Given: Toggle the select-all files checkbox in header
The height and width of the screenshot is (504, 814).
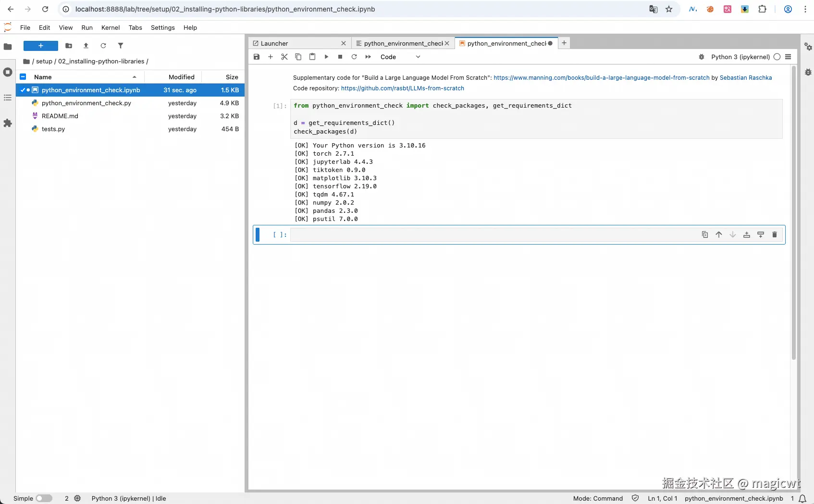Looking at the screenshot, I should tap(23, 77).
